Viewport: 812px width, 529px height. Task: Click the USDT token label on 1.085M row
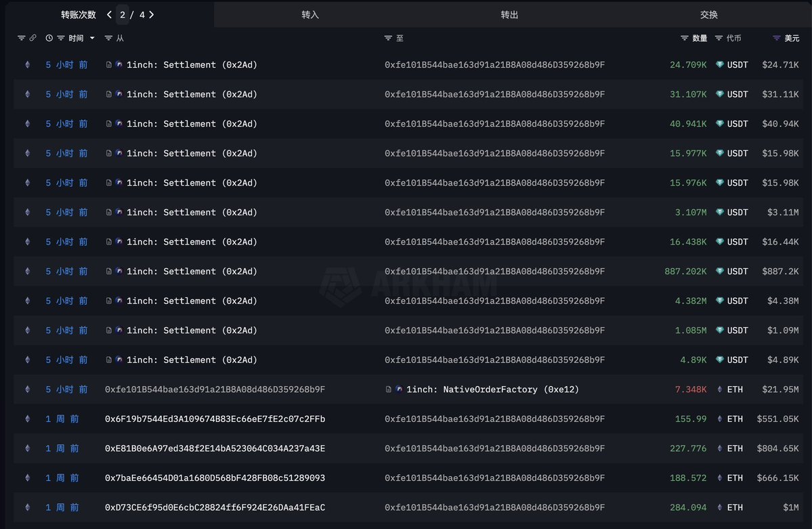coord(738,331)
